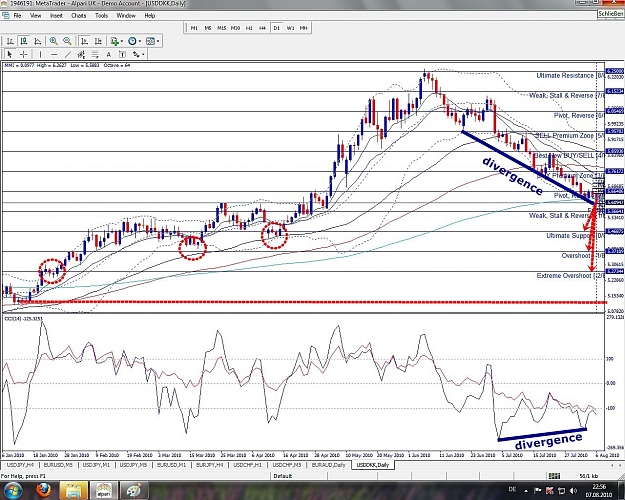Click connection status bars indicator
This screenshot has height=500, width=625.
[x=554, y=476]
